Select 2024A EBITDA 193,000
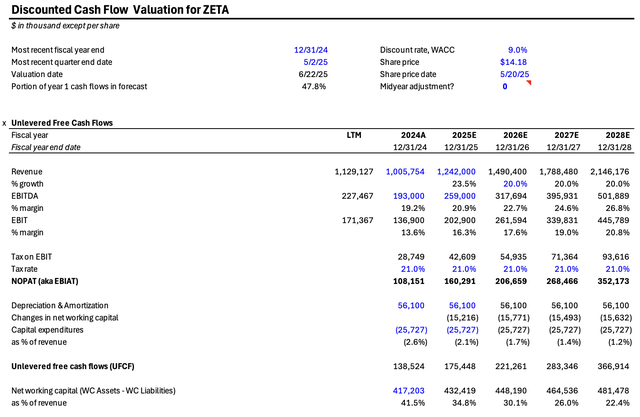 (x=409, y=196)
